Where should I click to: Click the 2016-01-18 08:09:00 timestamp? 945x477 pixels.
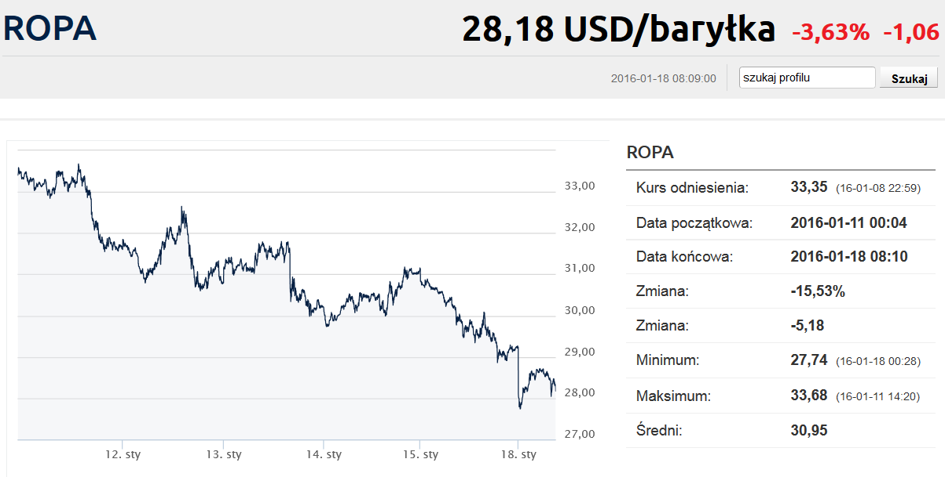[x=664, y=78]
